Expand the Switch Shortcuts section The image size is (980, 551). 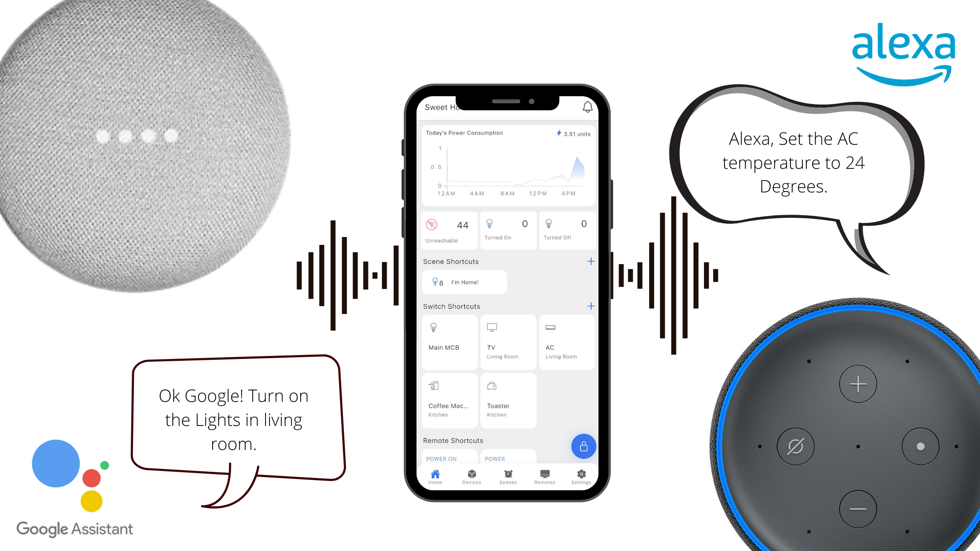590,305
